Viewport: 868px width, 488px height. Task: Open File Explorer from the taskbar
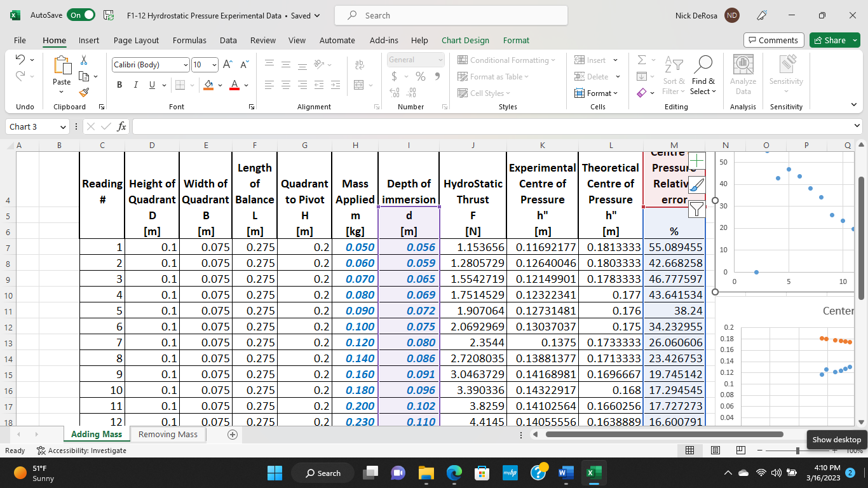point(426,473)
